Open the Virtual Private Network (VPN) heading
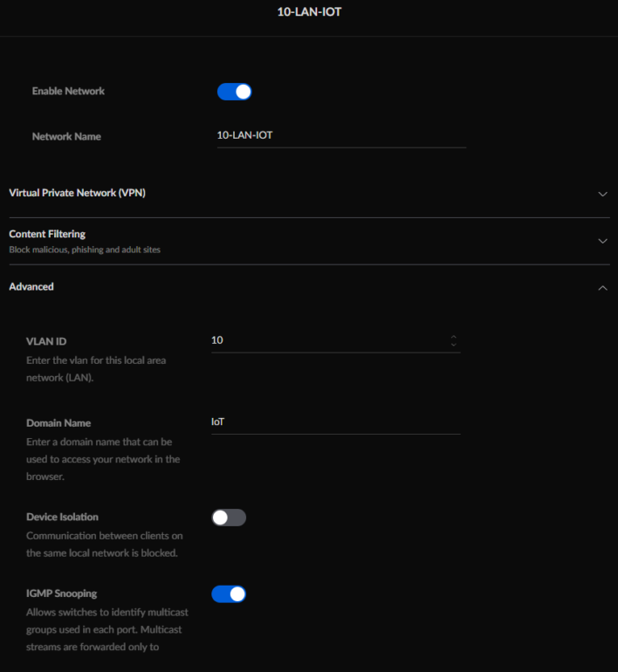 click(77, 193)
